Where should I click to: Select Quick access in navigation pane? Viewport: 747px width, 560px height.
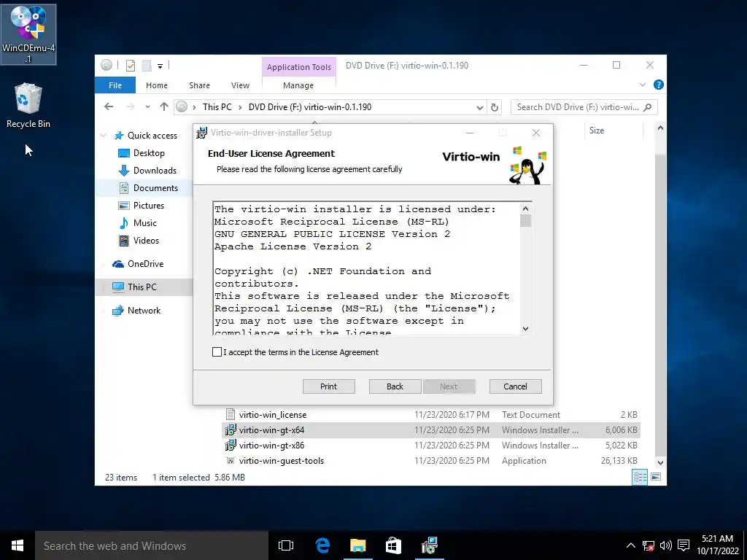tap(145, 136)
